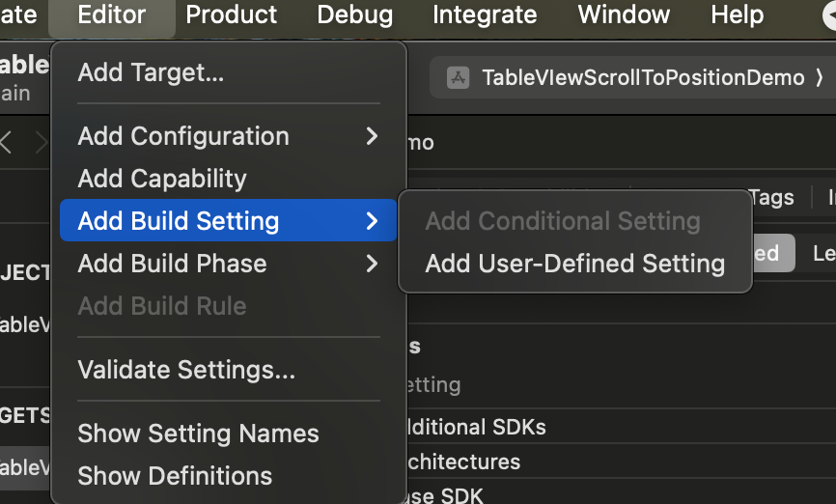Go back with the navigation arrow
The image size is (836, 504).
tap(8, 143)
